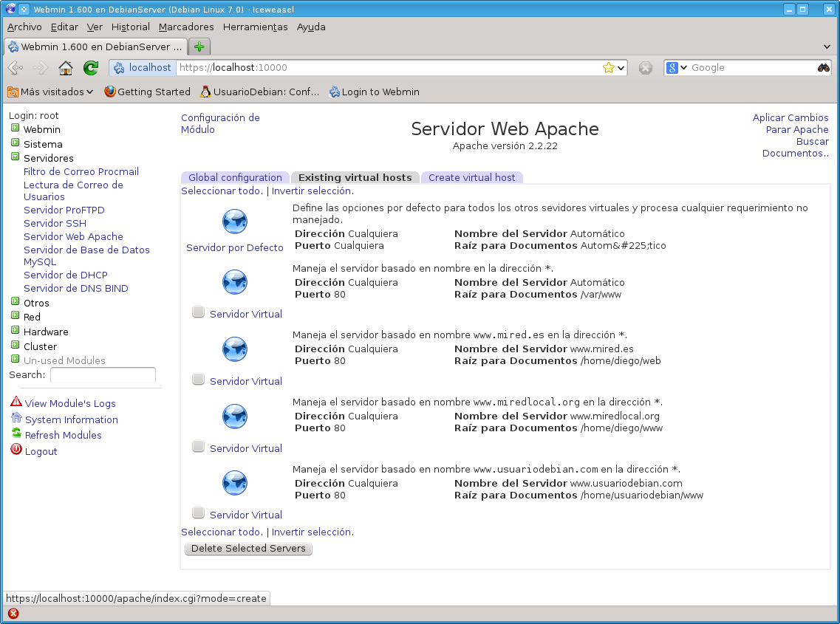Image resolution: width=840 pixels, height=624 pixels.
Task: Open the Herramientas menu
Action: [255, 27]
